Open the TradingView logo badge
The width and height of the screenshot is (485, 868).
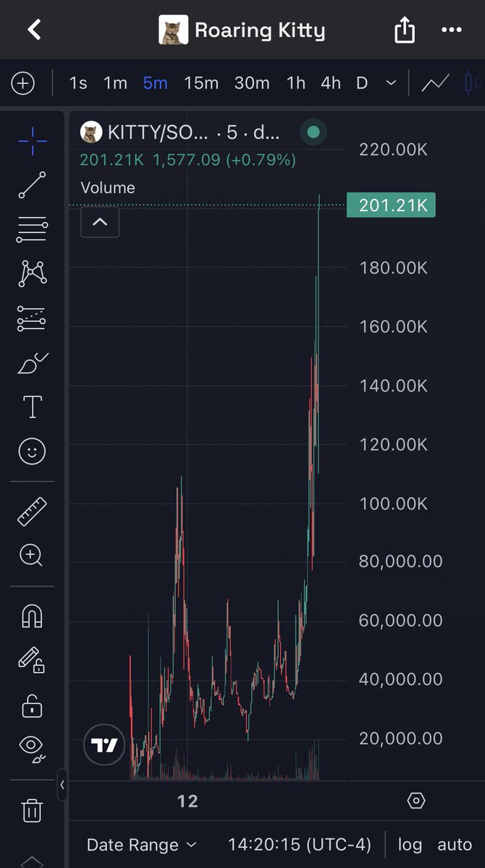point(104,745)
